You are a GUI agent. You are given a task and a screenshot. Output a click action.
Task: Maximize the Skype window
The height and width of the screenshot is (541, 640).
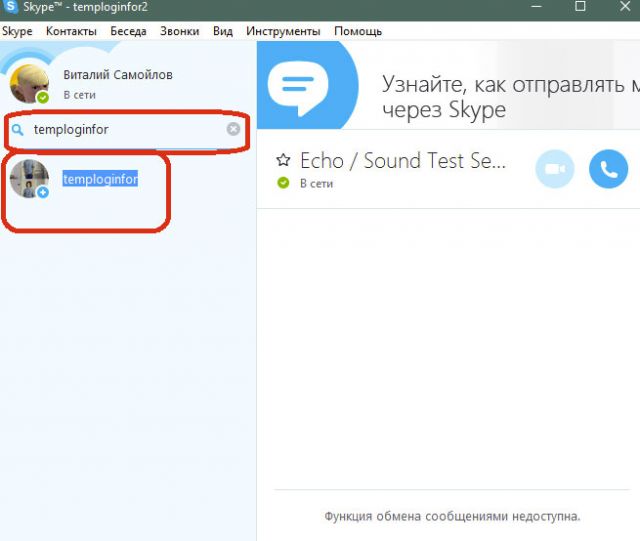tap(580, 7)
